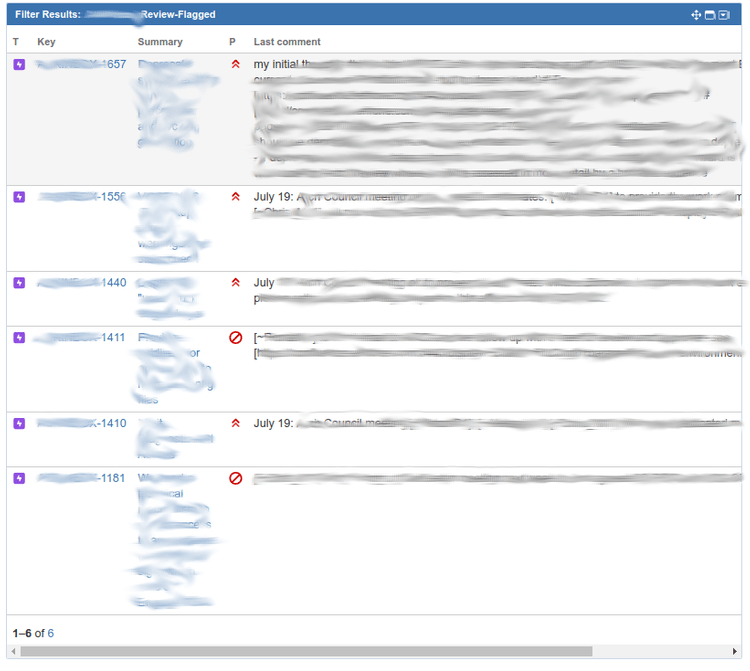Click the highest priority icon on row 1410
This screenshot has width=750, height=671.
(235, 423)
